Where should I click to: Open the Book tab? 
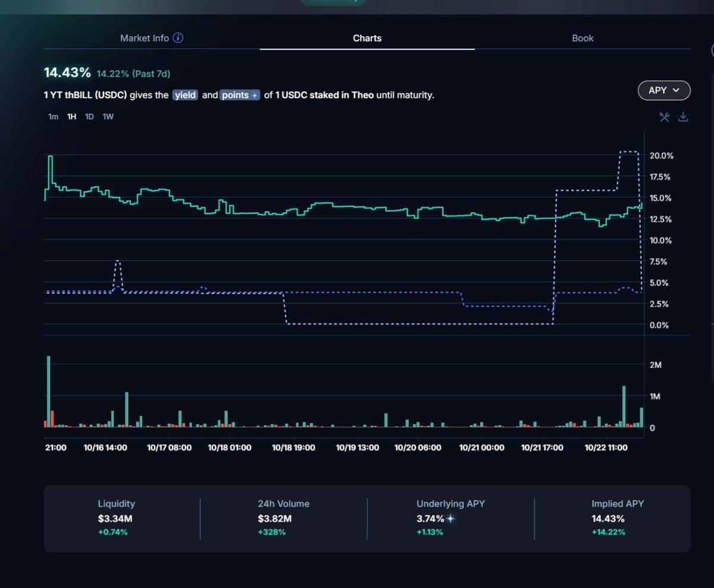click(x=583, y=38)
